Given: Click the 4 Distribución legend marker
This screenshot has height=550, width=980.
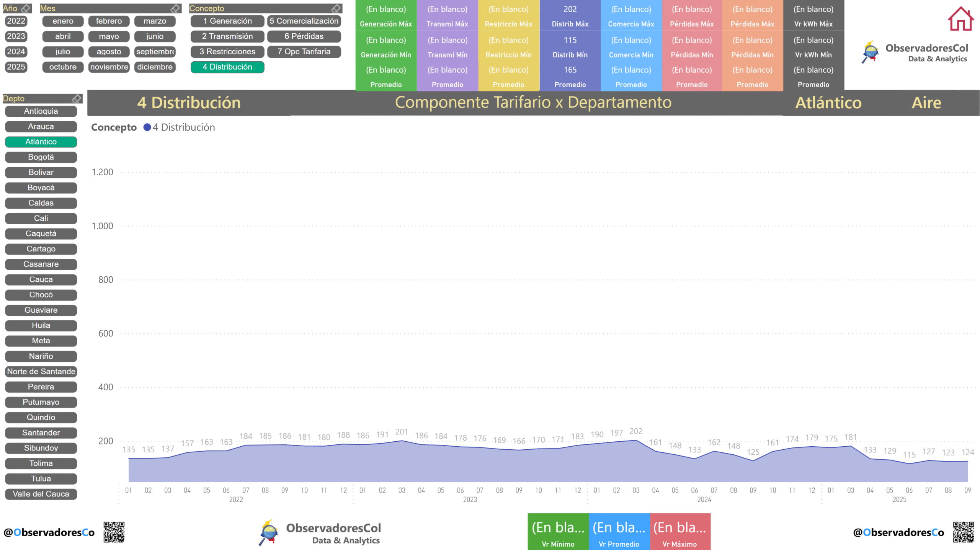Looking at the screenshot, I should point(147,127).
